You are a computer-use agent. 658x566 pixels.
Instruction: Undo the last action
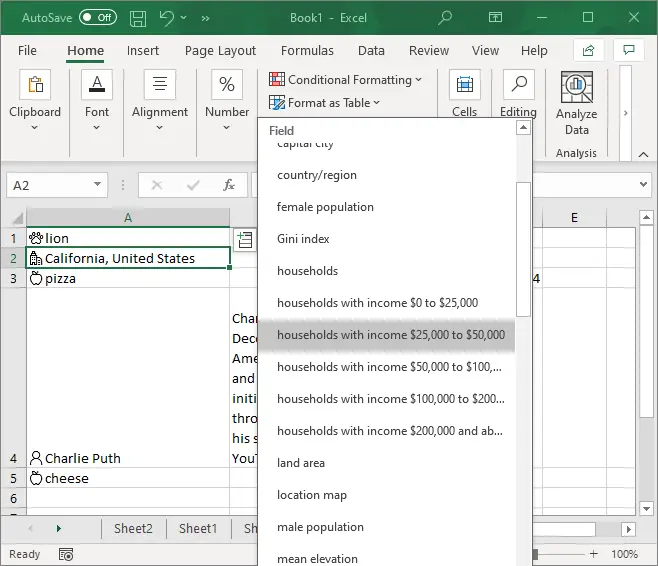[167, 18]
